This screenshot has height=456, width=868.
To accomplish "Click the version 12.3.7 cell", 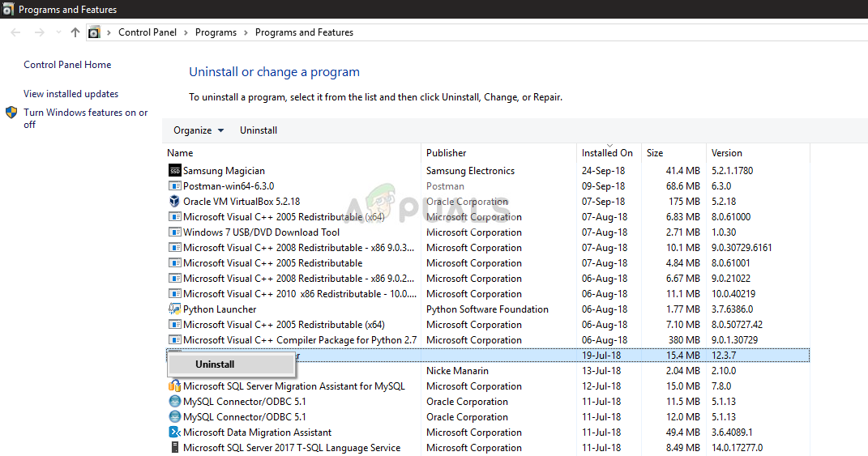I will click(724, 356).
